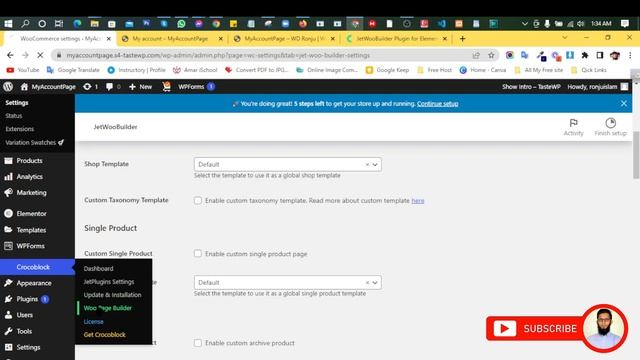Enable custom single product page checkbox
The height and width of the screenshot is (360, 640).
click(x=198, y=253)
